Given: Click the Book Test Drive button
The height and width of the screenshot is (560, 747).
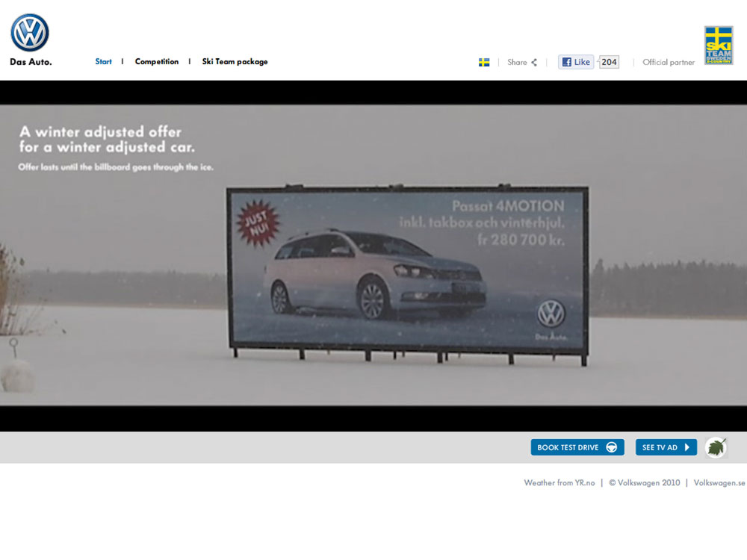Looking at the screenshot, I should coord(577,447).
